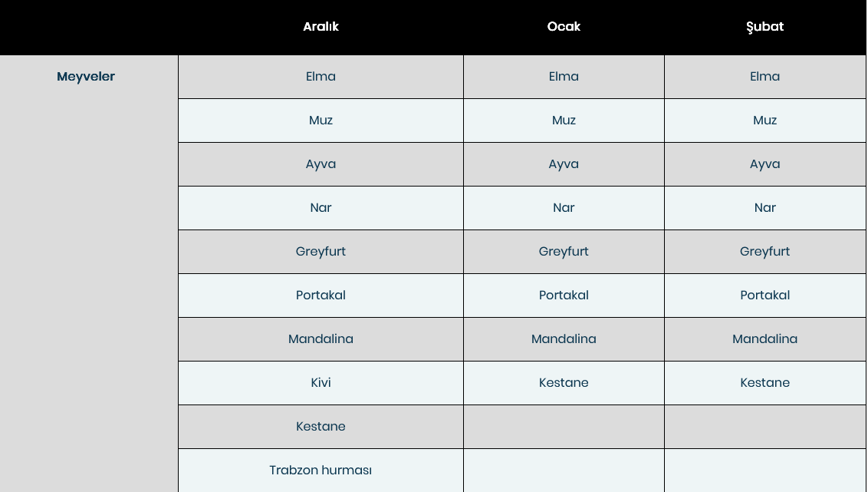Click Kestane in the Aralık column
The height and width of the screenshot is (492, 868).
click(x=321, y=427)
